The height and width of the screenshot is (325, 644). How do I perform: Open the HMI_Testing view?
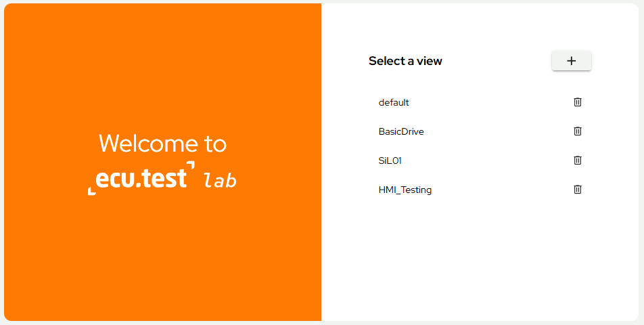click(x=405, y=190)
